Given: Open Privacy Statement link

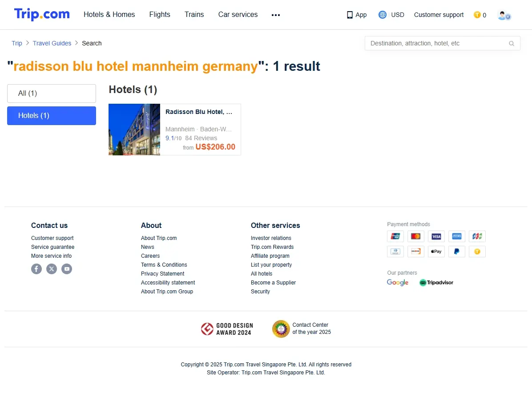Looking at the screenshot, I should [162, 274].
